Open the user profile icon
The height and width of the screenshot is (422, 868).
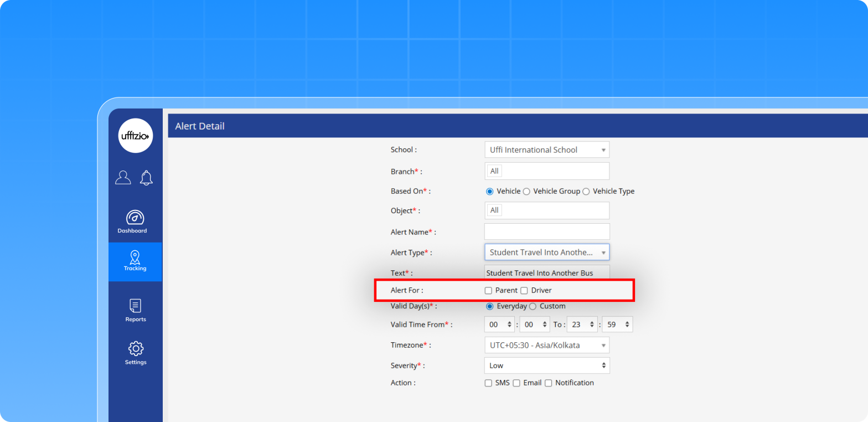(x=123, y=178)
